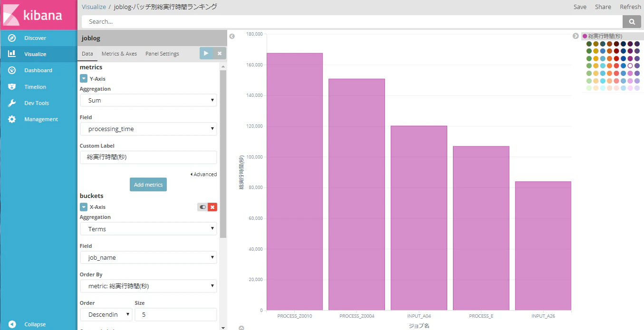Open the Order By metric dropdown
Viewport: 644px width, 330px height.
click(x=148, y=286)
